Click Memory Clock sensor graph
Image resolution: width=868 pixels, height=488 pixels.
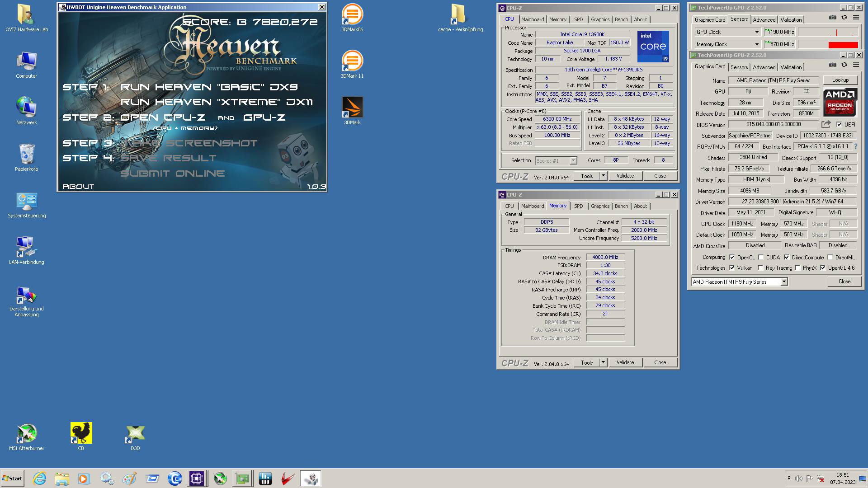coord(828,44)
